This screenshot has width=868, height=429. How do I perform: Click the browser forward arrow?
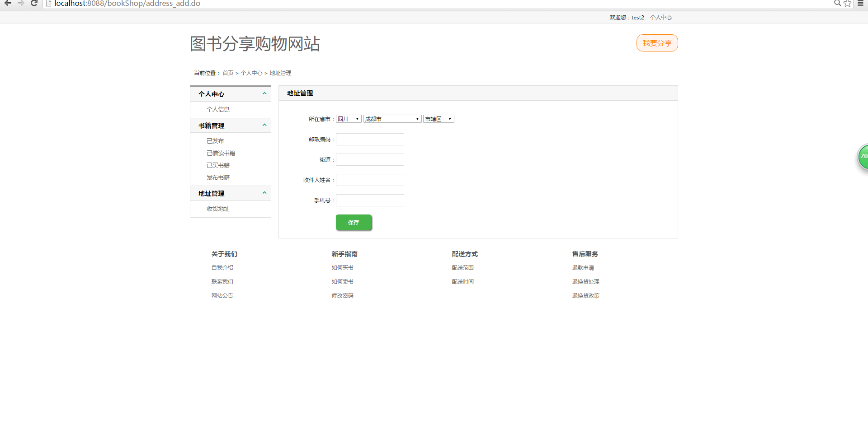coord(21,3)
